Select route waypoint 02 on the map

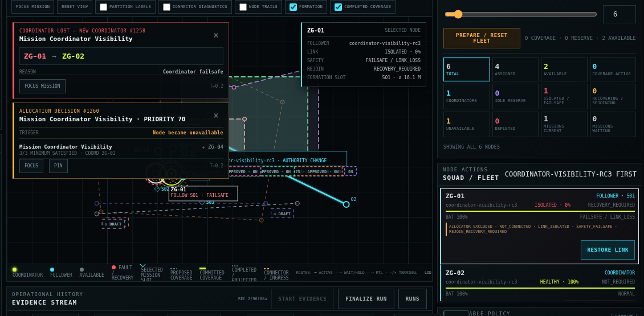pos(347,204)
